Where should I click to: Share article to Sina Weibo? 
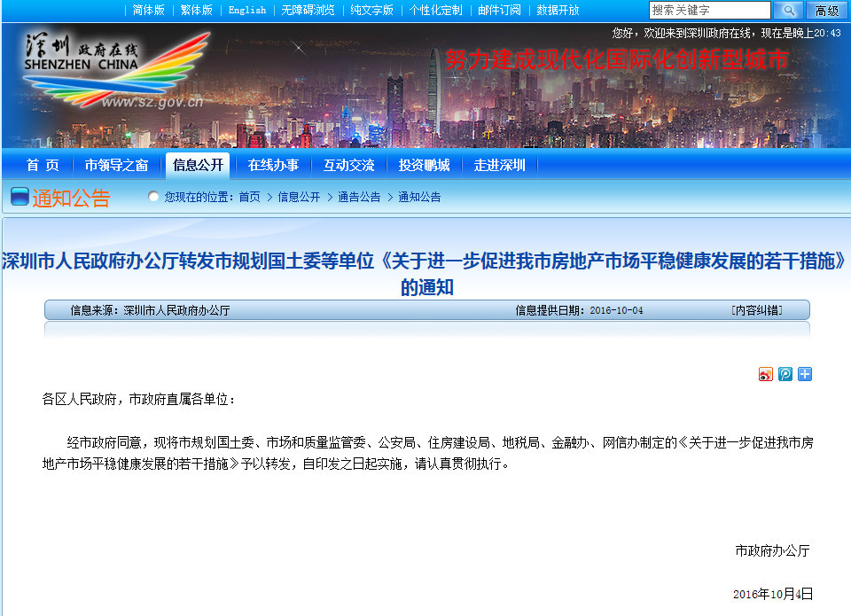click(x=766, y=374)
